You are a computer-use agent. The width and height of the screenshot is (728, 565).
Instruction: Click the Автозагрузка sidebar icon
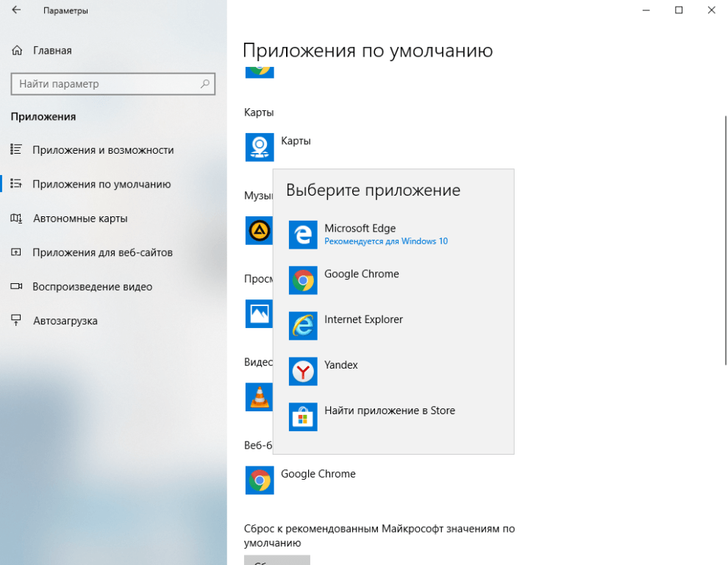coord(16,321)
